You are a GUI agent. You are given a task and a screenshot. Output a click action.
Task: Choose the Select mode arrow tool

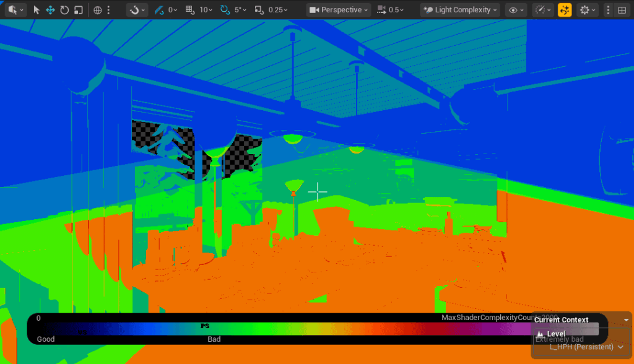(37, 10)
